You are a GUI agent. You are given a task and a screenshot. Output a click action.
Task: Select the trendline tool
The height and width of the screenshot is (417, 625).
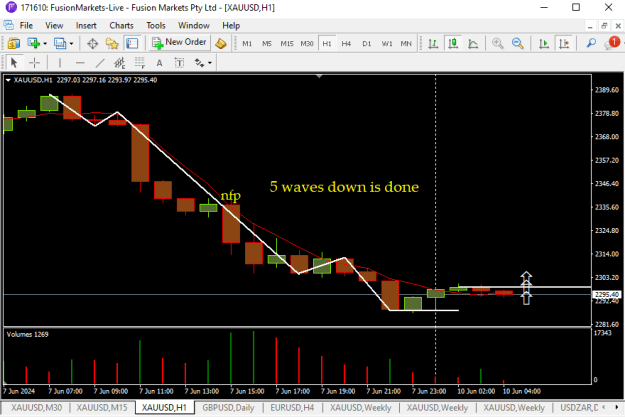click(x=100, y=63)
